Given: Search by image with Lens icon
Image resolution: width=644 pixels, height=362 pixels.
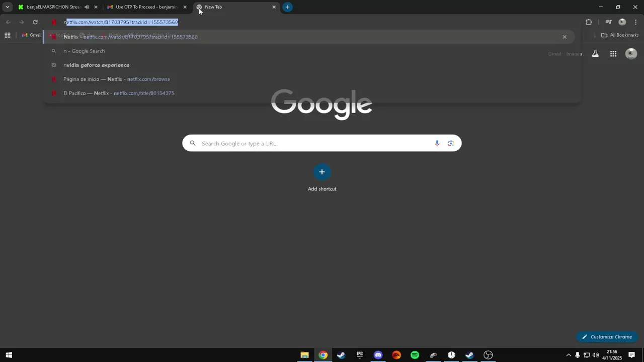Looking at the screenshot, I should click(x=451, y=143).
